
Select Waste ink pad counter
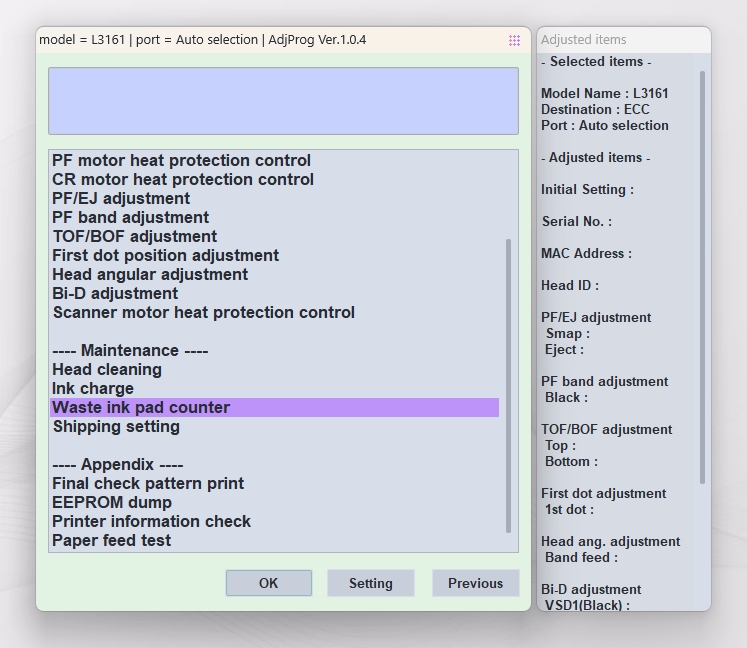click(x=141, y=407)
